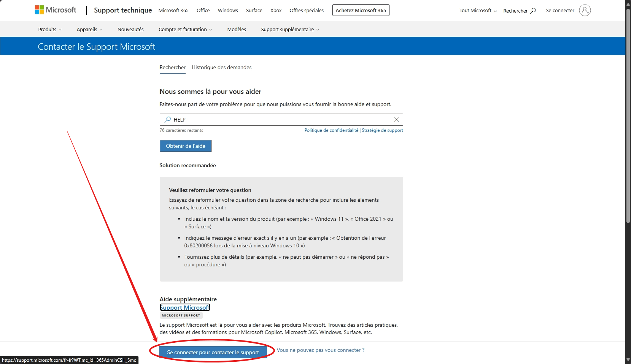631x364 pixels.
Task: Open the Modèles menu item
Action: click(237, 29)
